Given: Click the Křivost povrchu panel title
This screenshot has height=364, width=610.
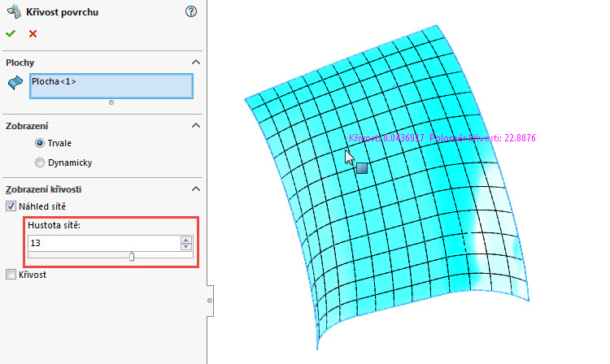Looking at the screenshot, I should click(x=63, y=12).
